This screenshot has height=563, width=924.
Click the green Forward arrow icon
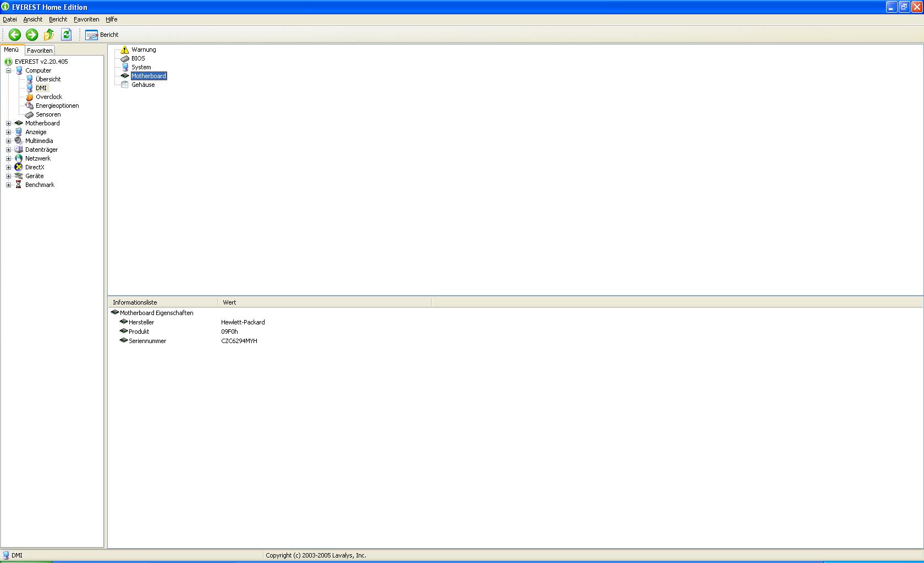(32, 35)
